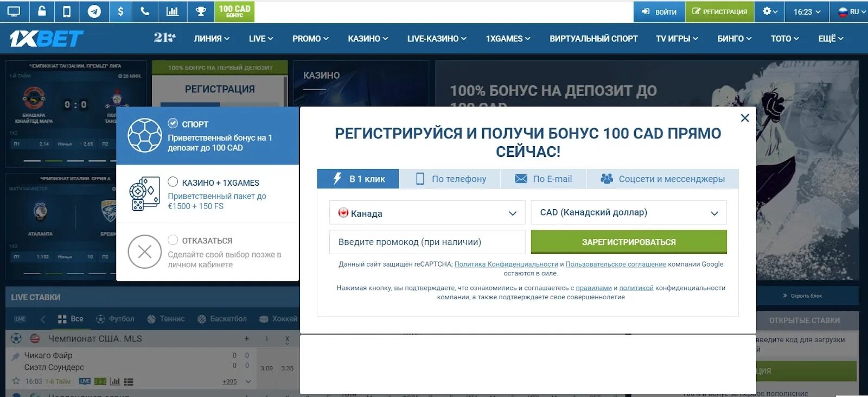This screenshot has width=868, height=397.
Task: Click odds 3.09 for Чикаго Файр
Action: pyautogui.click(x=266, y=368)
